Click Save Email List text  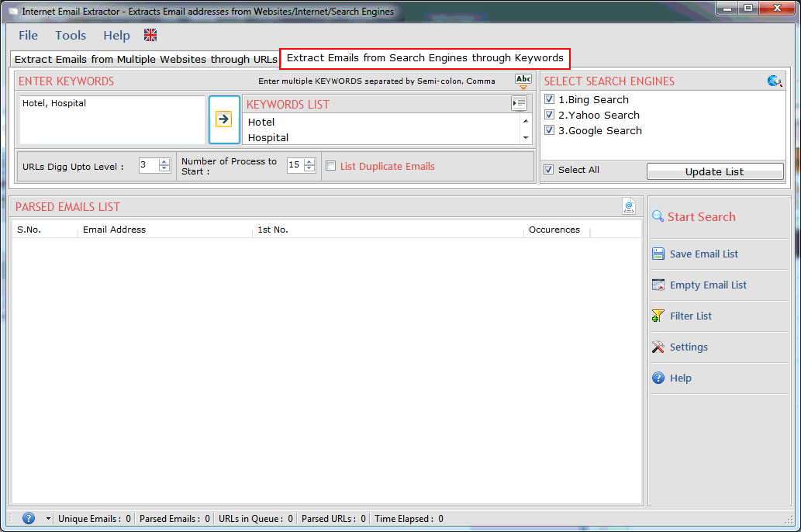(704, 254)
